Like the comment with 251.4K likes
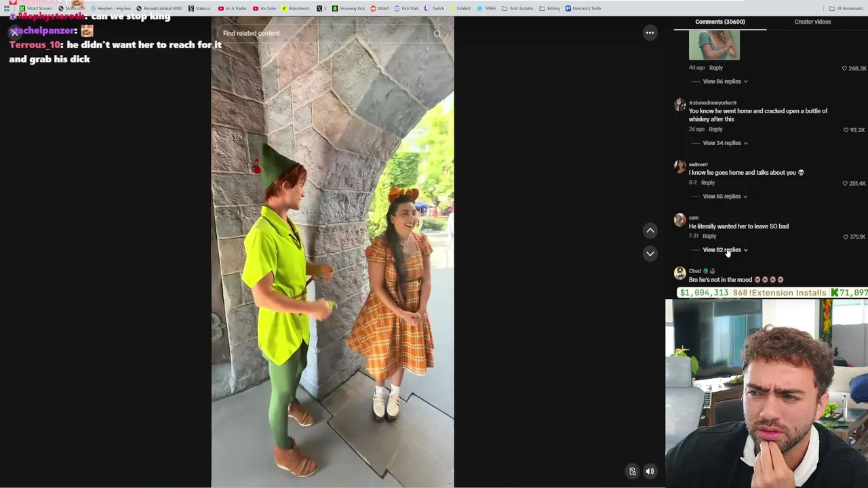 click(844, 184)
